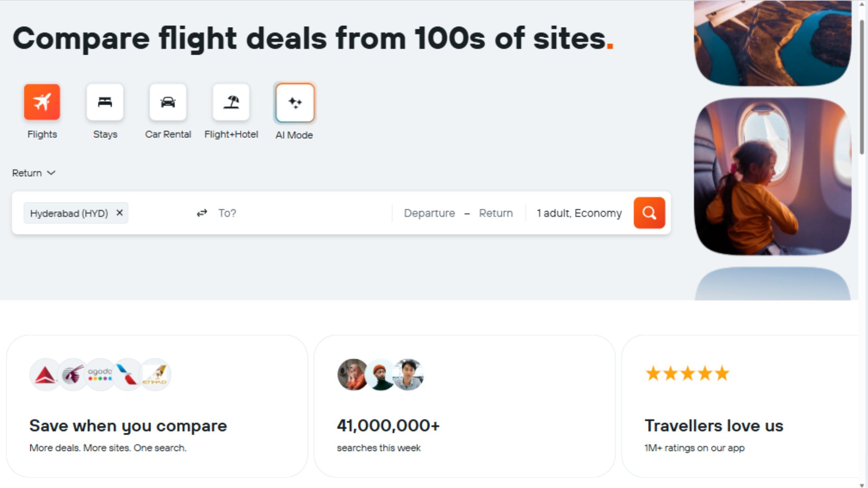Click the five-star rating icons

(688, 374)
